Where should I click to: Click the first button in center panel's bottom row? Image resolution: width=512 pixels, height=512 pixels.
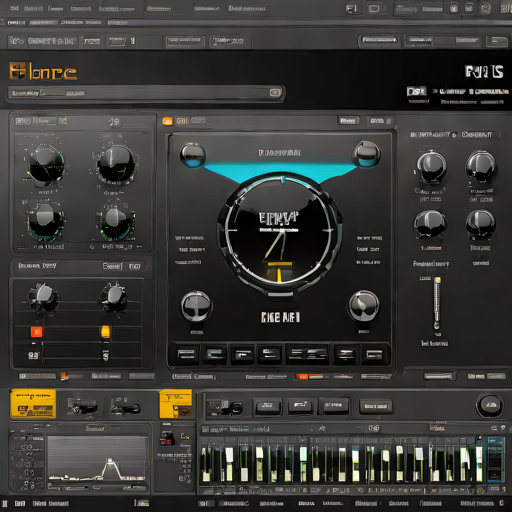pyautogui.click(x=186, y=354)
